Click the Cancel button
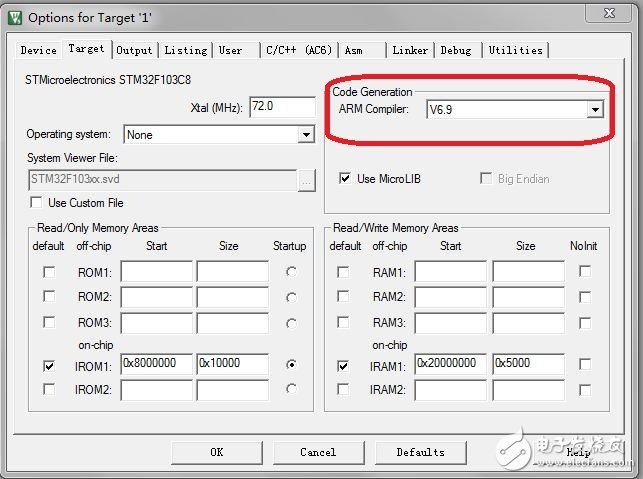The height and width of the screenshot is (479, 643). 318,452
